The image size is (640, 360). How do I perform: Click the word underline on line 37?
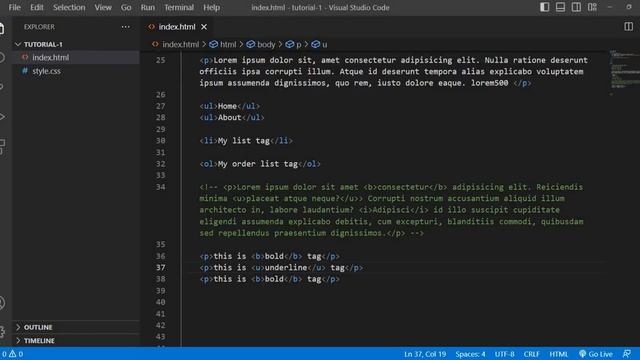pyautogui.click(x=286, y=268)
